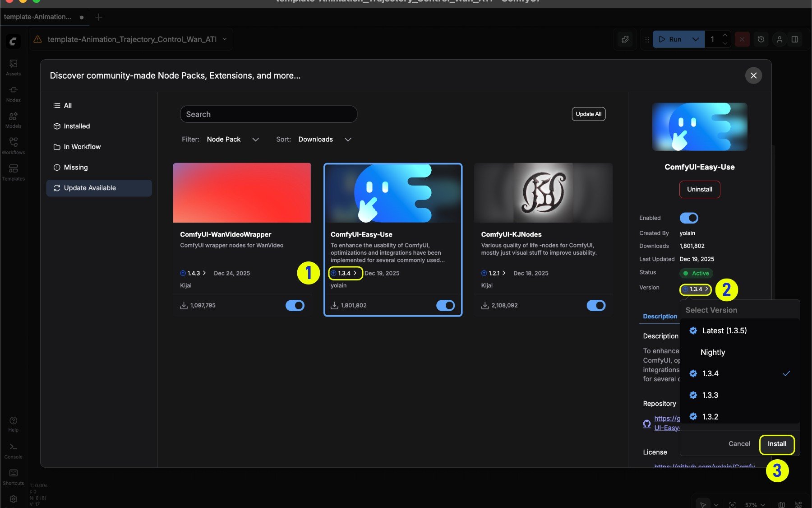Expand the Downloads sort dropdown

[324, 140]
